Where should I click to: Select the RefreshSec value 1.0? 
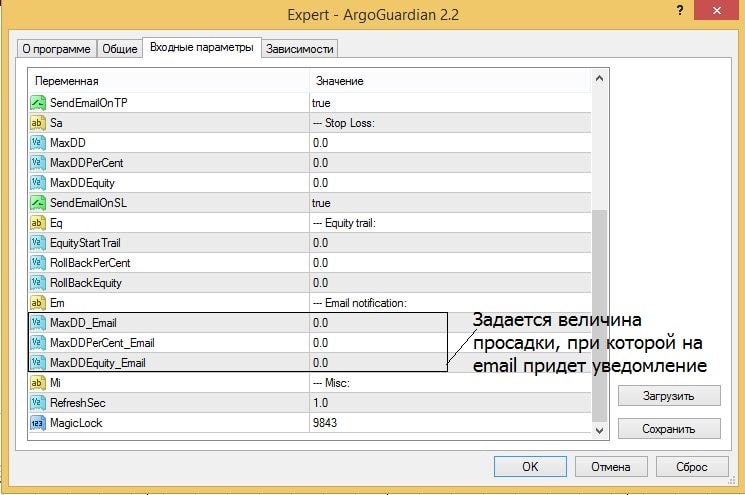450,402
